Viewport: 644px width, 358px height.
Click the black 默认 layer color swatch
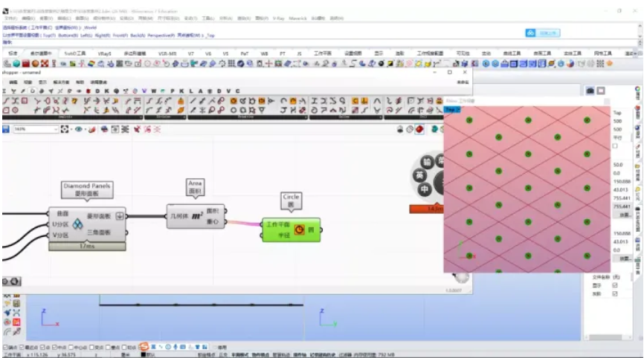tap(143, 355)
